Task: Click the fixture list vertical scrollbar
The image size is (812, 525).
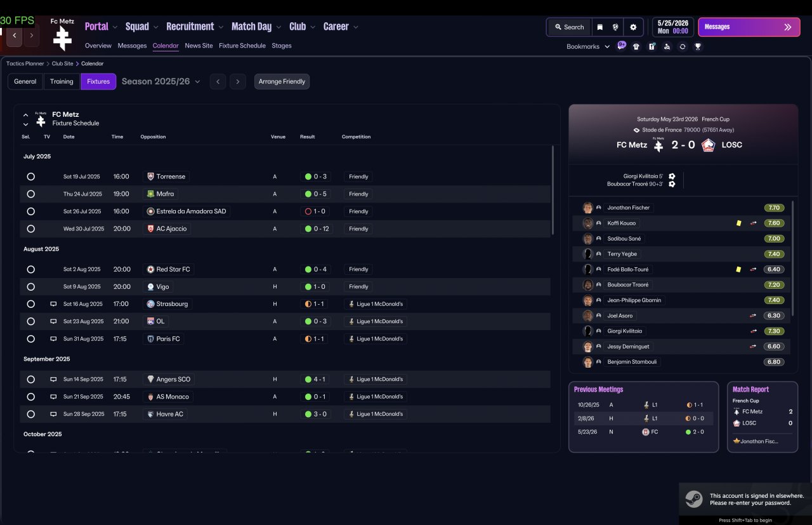Action: point(553,190)
